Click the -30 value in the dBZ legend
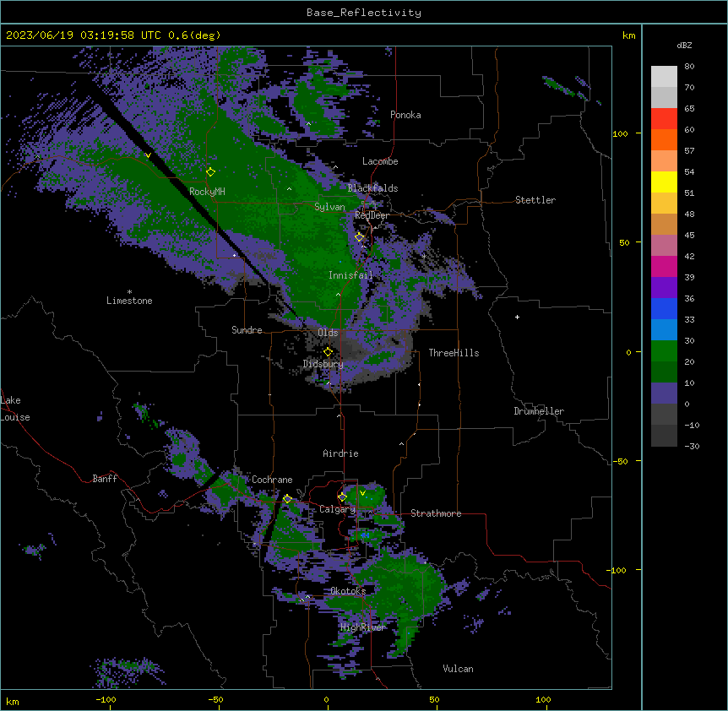 (x=692, y=446)
